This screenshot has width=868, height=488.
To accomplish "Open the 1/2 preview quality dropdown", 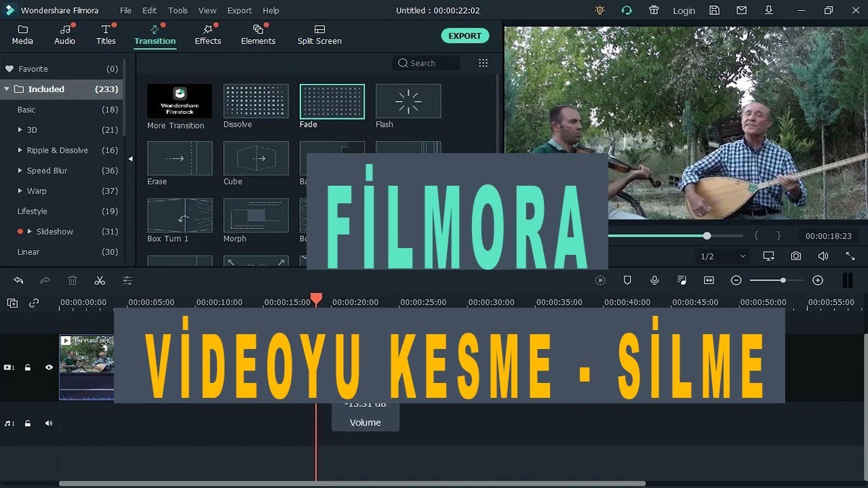I will [723, 256].
